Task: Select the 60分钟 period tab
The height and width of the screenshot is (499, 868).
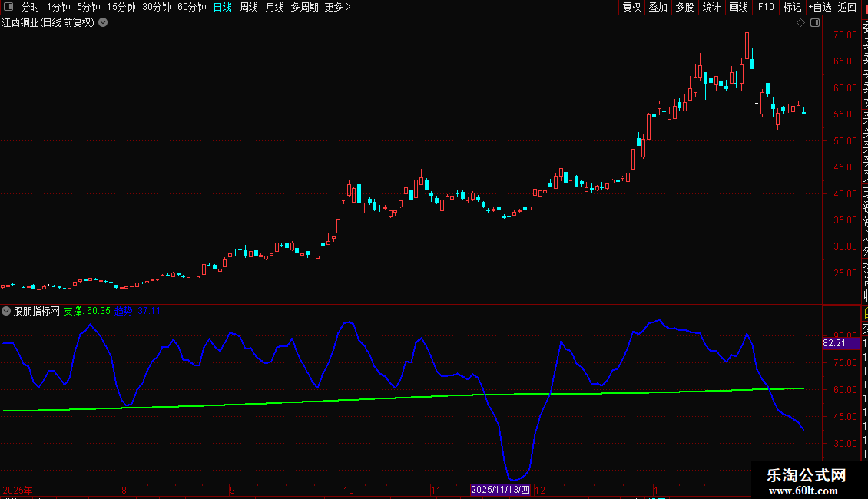Action: tap(192, 7)
